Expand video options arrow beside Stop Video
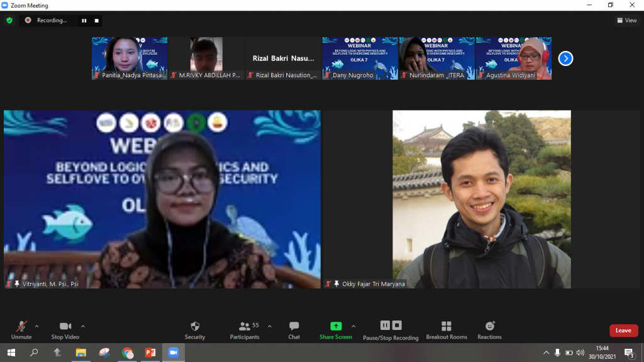Image resolution: width=644 pixels, height=362 pixels. click(x=83, y=326)
